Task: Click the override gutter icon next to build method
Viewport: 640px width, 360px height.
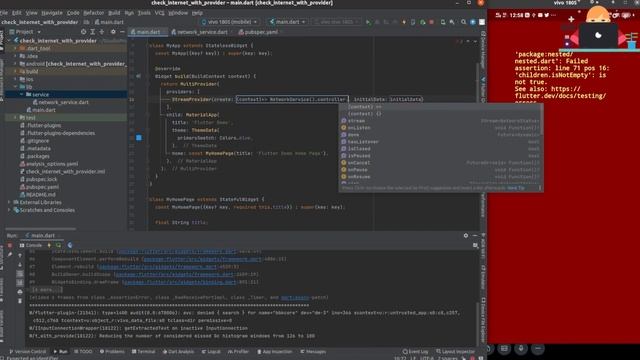Action: click(x=138, y=76)
